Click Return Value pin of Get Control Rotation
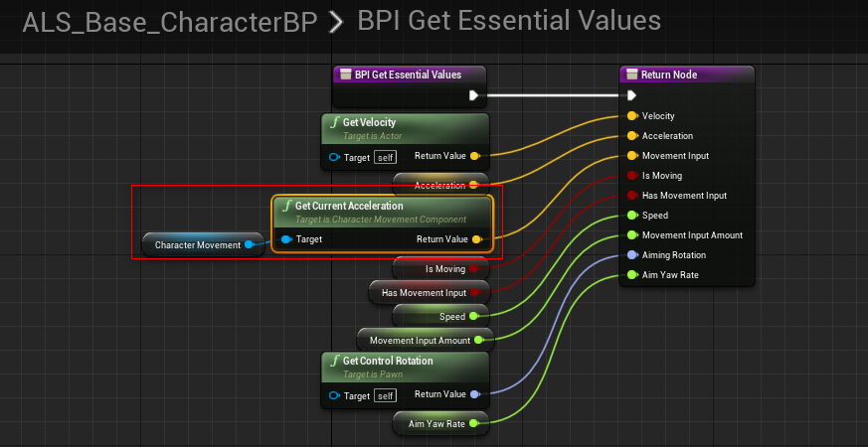868x447 pixels. (475, 394)
